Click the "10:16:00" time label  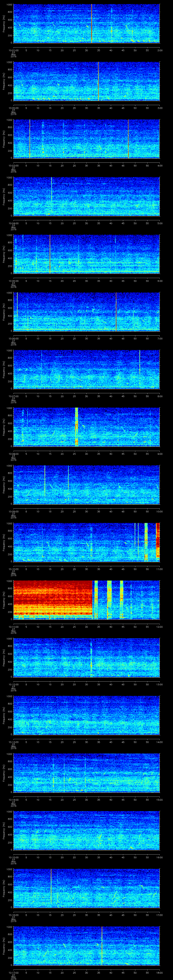pyautogui.click(x=14, y=915)
